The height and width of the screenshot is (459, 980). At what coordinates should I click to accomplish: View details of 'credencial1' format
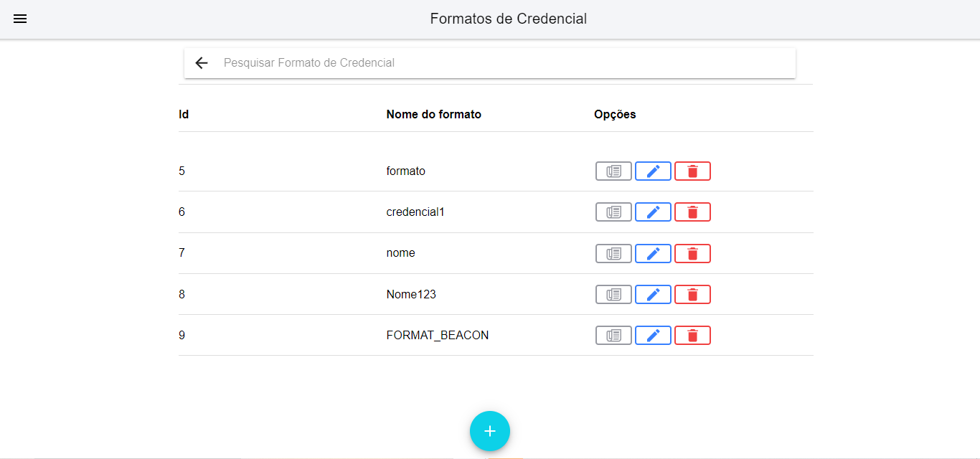pyautogui.click(x=613, y=212)
